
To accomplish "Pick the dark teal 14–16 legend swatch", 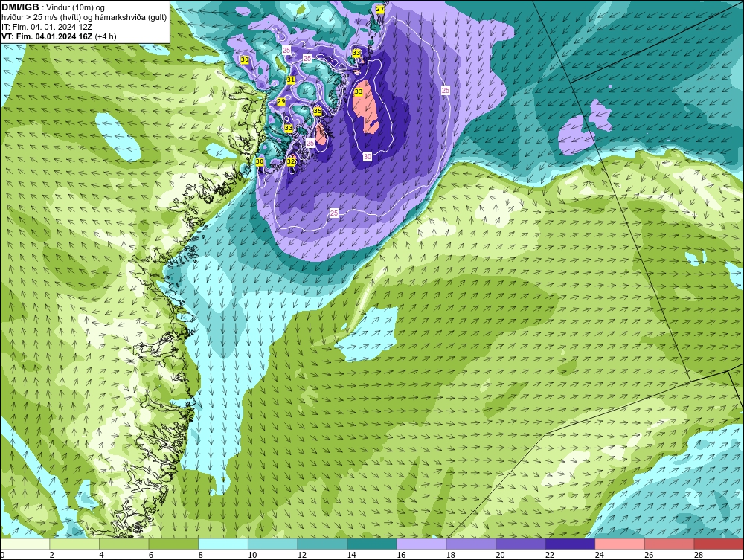I will (371, 544).
